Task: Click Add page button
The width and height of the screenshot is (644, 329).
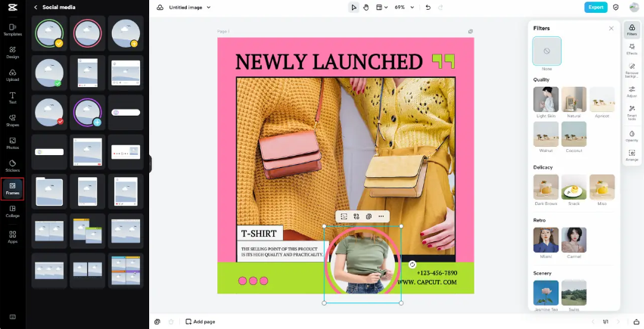Action: tap(200, 321)
